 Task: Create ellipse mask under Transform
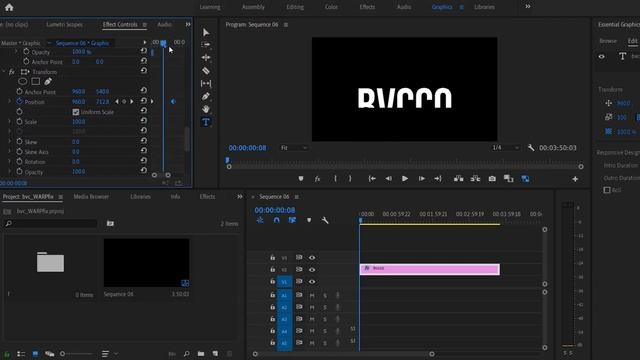(23, 82)
